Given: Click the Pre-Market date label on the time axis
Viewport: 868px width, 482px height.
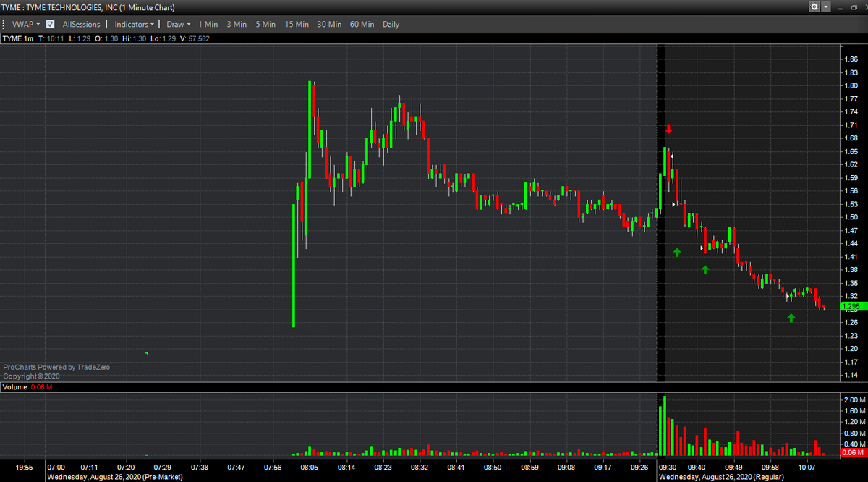Looking at the screenshot, I should pos(114,477).
